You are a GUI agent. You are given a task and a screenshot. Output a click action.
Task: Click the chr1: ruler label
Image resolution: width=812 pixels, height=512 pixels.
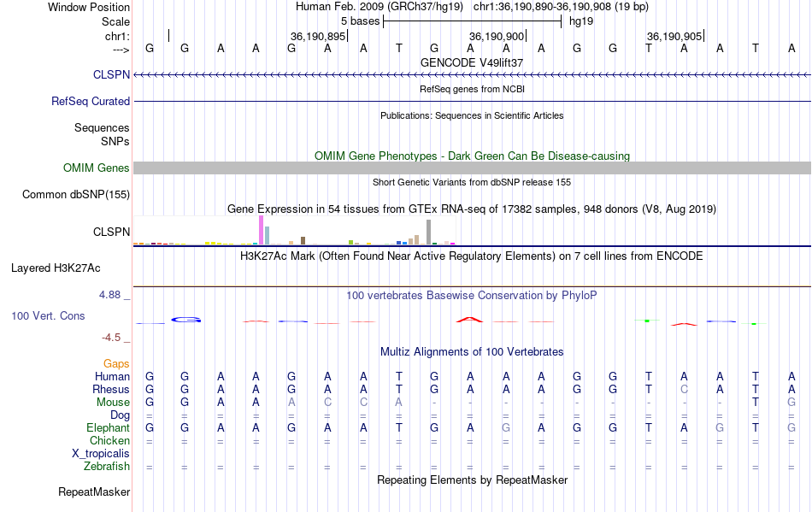click(x=117, y=36)
